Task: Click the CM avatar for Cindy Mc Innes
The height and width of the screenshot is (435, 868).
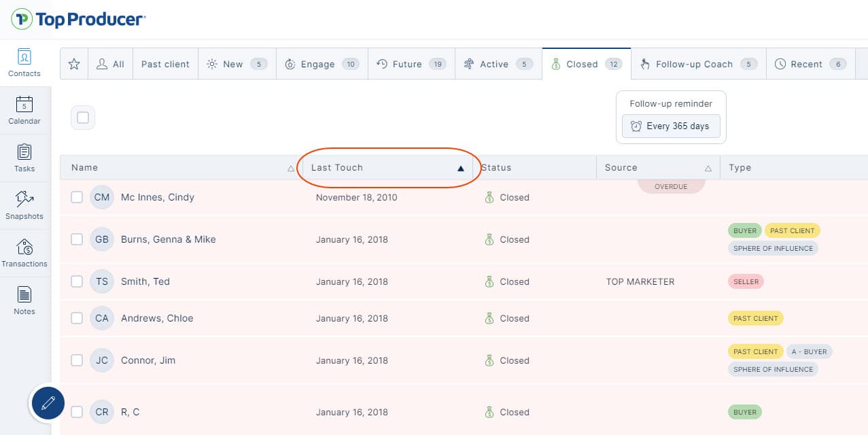Action: tap(101, 198)
